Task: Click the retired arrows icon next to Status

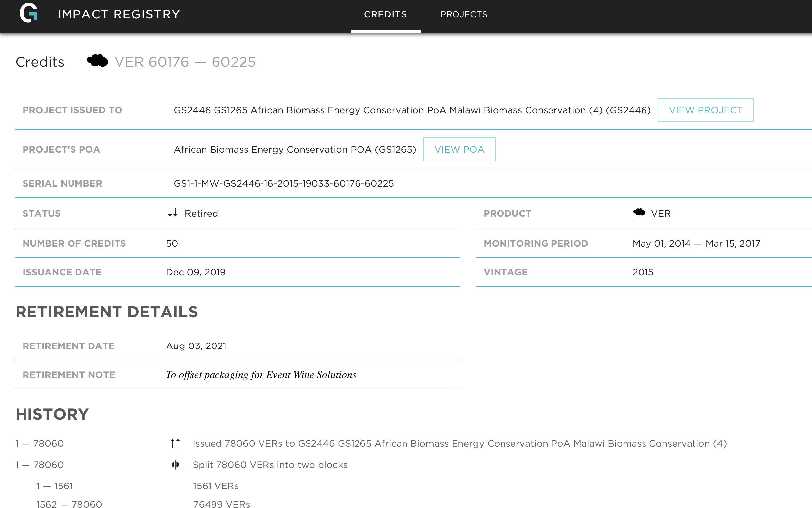Action: pos(173,212)
